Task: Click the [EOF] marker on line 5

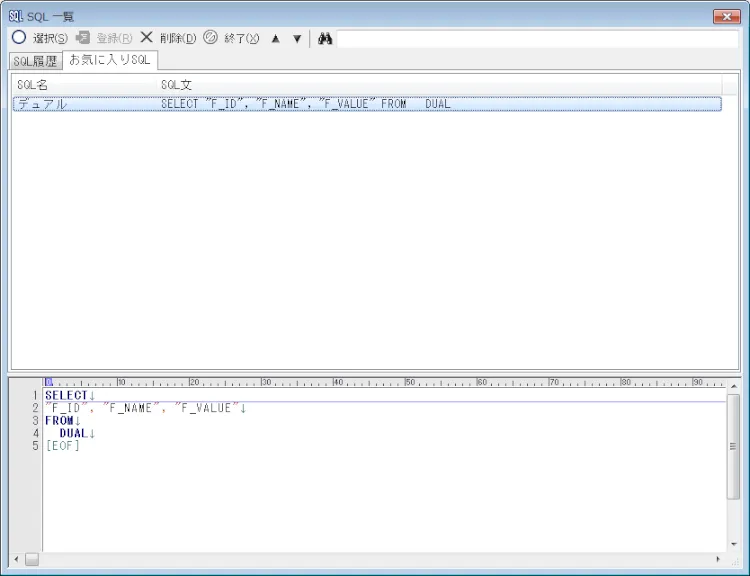Action: point(63,446)
